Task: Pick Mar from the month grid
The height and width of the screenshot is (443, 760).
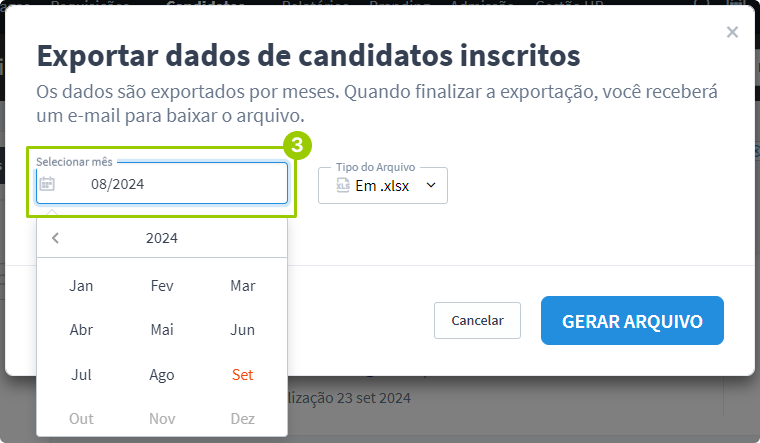Action: tap(243, 286)
